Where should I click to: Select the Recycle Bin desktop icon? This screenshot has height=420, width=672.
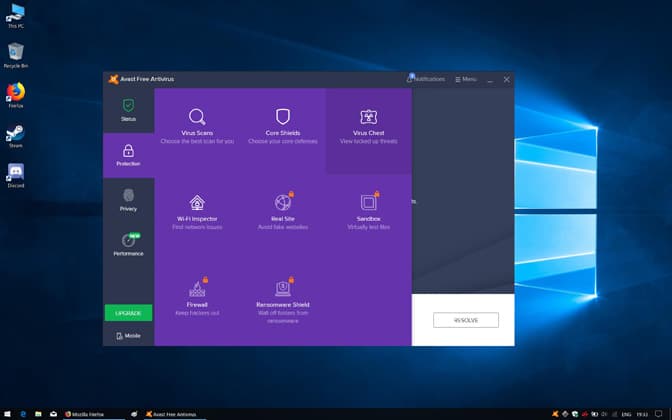[16, 56]
